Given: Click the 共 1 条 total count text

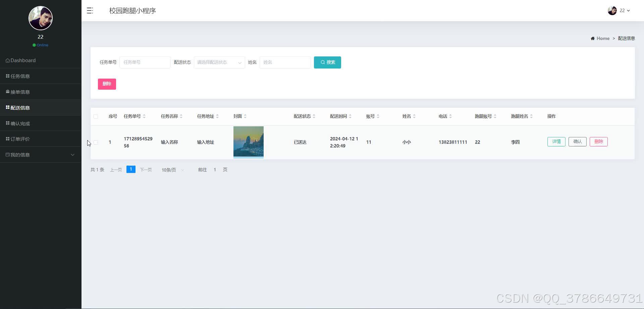Looking at the screenshot, I should pyautogui.click(x=97, y=170).
